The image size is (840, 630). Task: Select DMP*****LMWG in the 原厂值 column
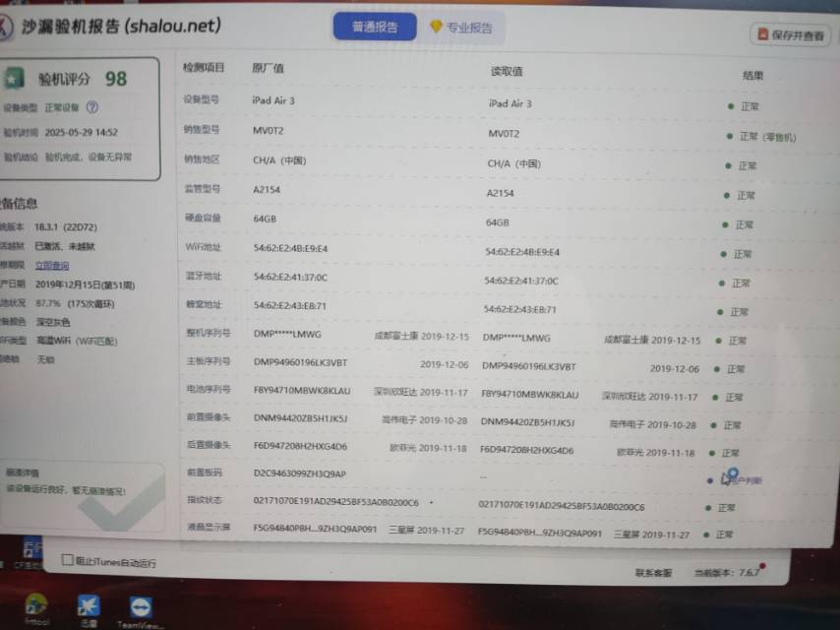287,334
